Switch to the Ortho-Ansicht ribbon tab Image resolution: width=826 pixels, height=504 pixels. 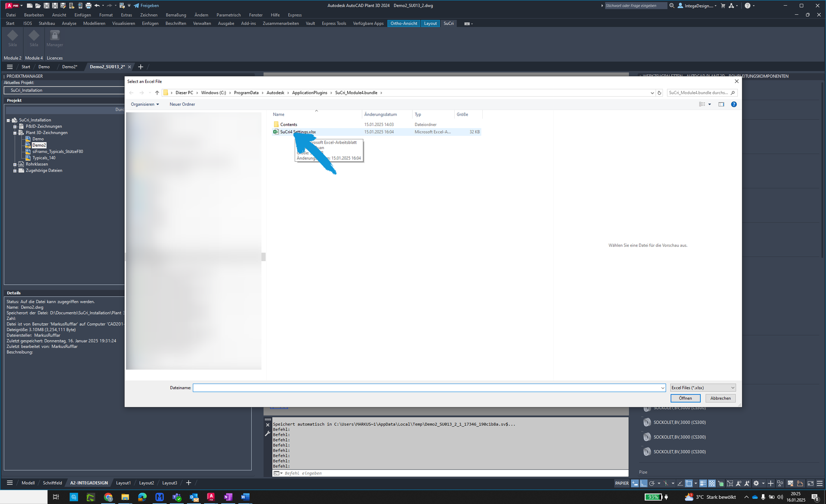[x=404, y=24]
